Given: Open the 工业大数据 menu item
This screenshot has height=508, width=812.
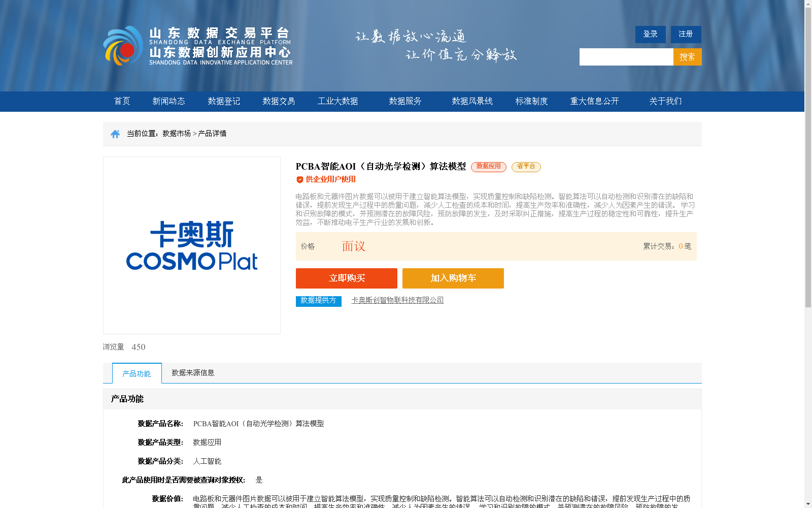Looking at the screenshot, I should click(x=338, y=101).
